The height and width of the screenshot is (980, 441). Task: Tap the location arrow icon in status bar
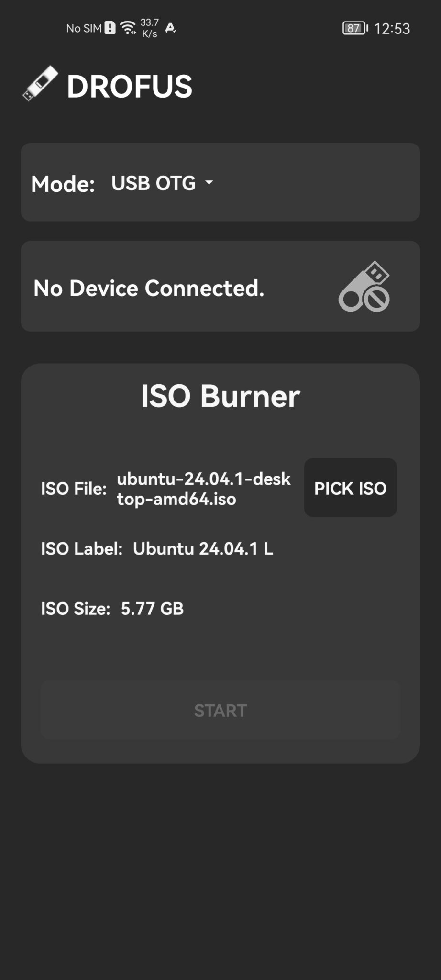tap(171, 28)
